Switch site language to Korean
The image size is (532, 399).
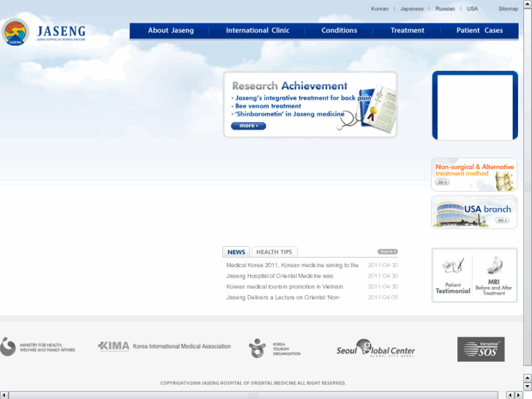pos(380,9)
